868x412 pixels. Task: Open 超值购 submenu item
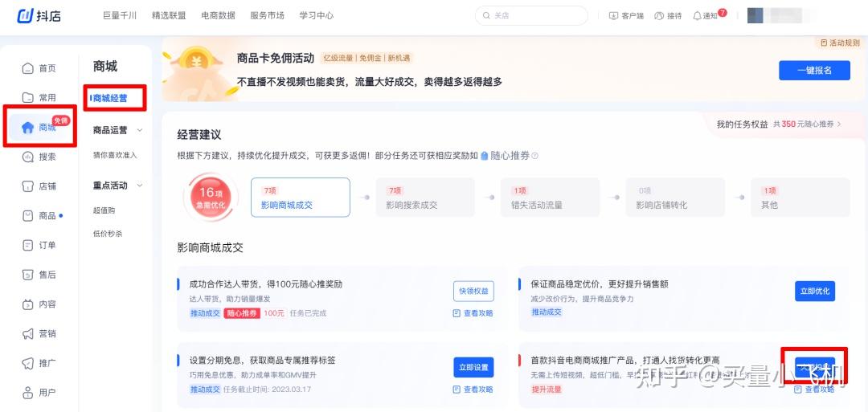pyautogui.click(x=104, y=210)
